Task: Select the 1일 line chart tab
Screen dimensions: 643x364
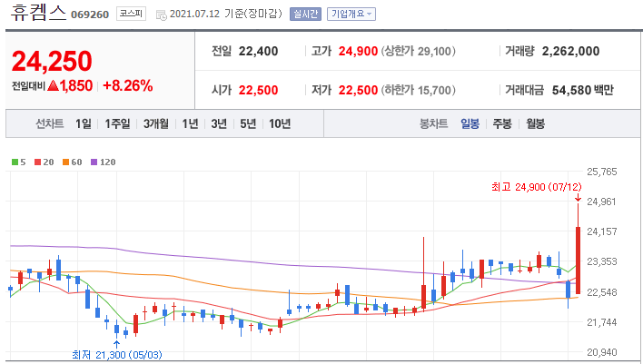Action: coord(84,123)
